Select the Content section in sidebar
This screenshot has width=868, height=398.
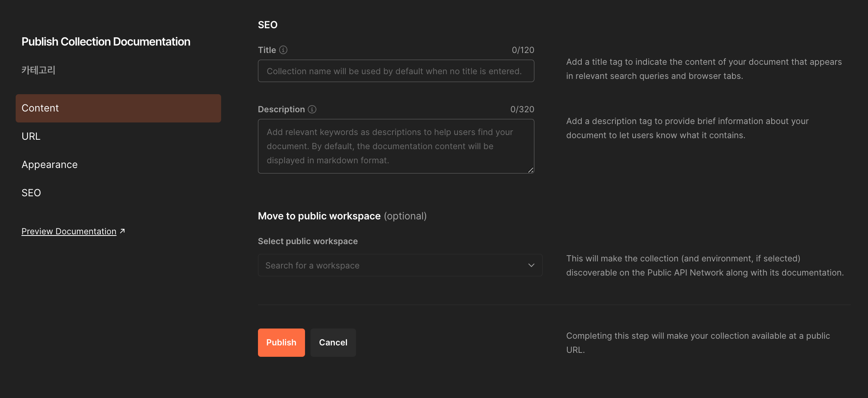pos(118,108)
